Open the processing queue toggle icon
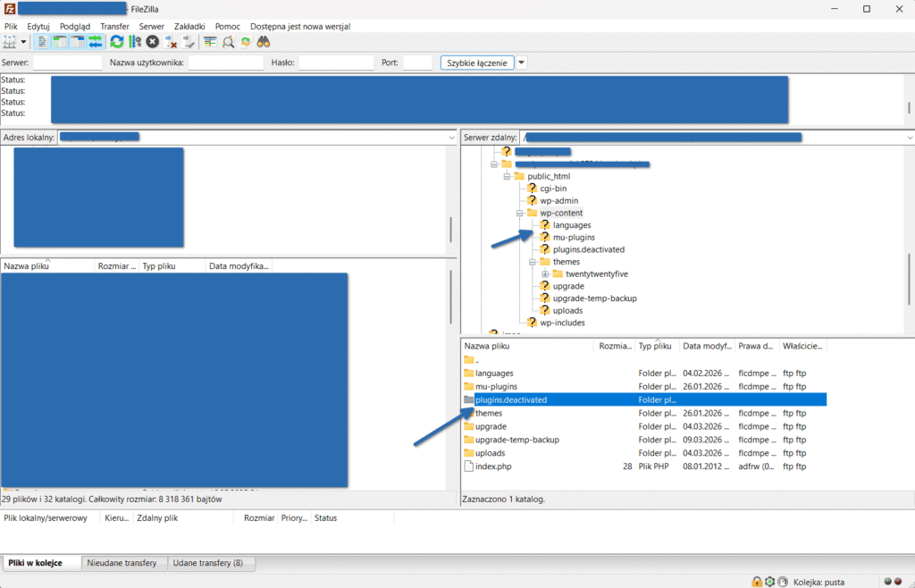915x588 pixels. coord(135,42)
